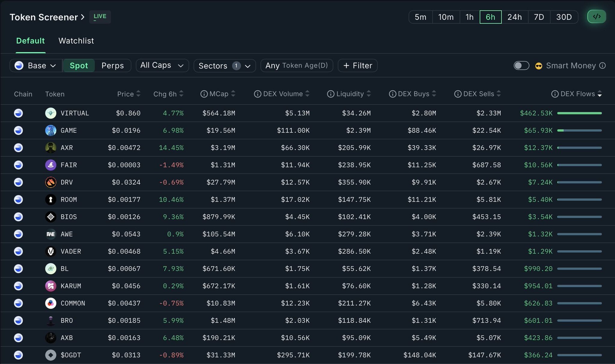The height and width of the screenshot is (364, 615).
Task: Click the DEX Flows info icon
Action: click(x=555, y=94)
